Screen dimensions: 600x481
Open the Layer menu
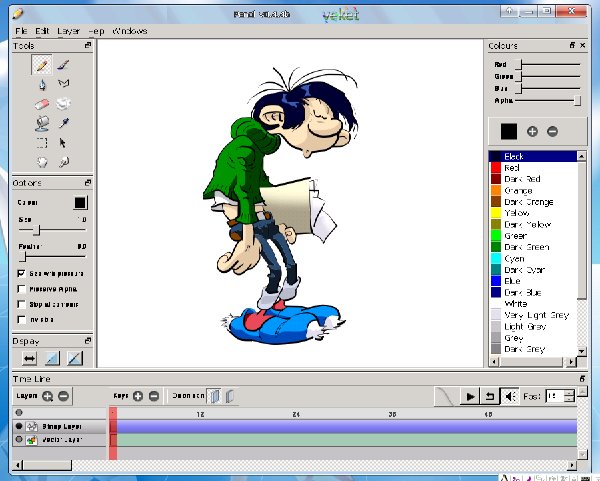pos(68,31)
